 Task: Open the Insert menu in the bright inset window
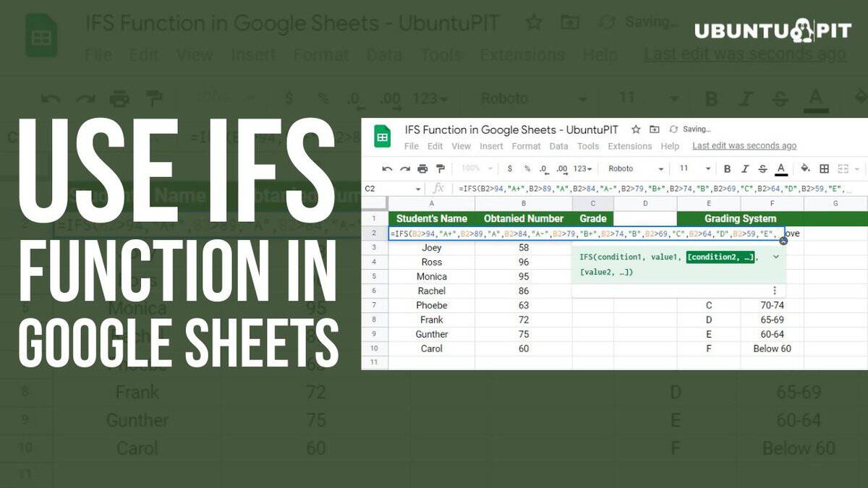491,146
